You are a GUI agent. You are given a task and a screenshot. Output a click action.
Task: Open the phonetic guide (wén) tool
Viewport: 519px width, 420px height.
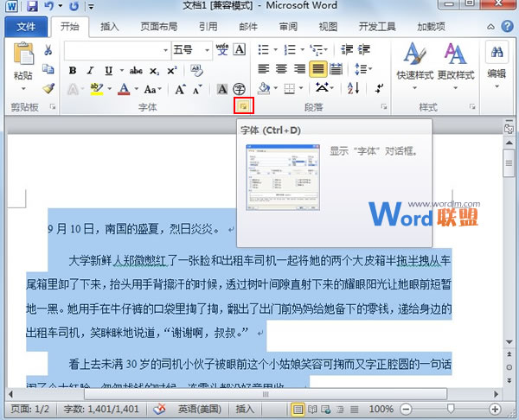[x=222, y=50]
